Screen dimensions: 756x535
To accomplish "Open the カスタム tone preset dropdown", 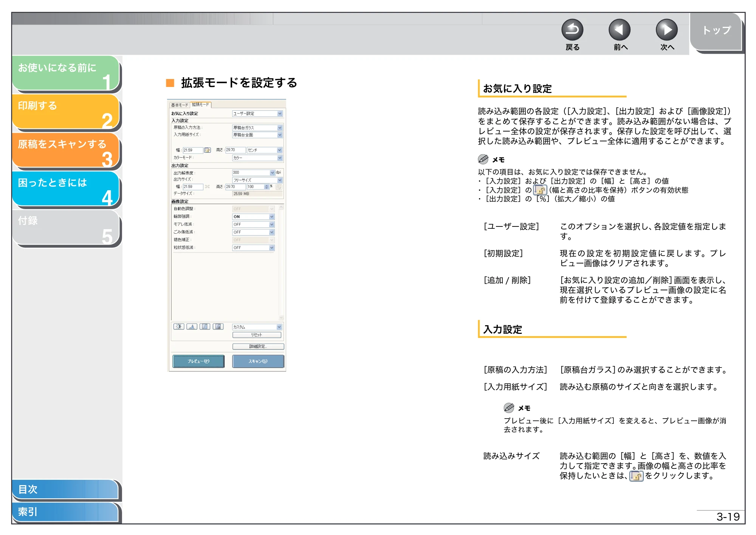I will (257, 327).
